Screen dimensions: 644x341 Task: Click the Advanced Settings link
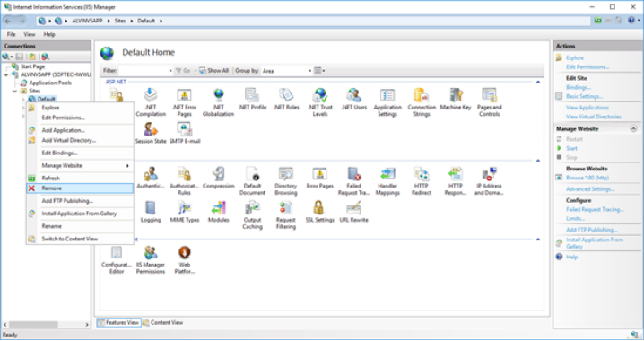[x=590, y=189]
